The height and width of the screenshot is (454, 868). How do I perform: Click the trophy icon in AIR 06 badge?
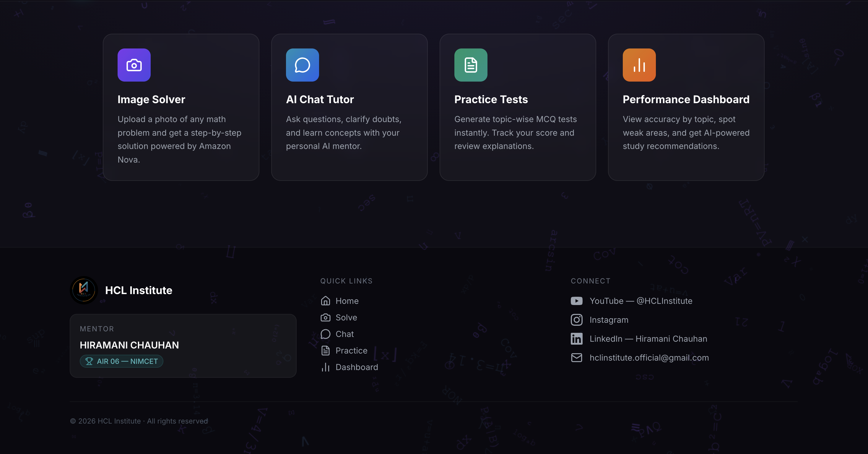coord(89,361)
